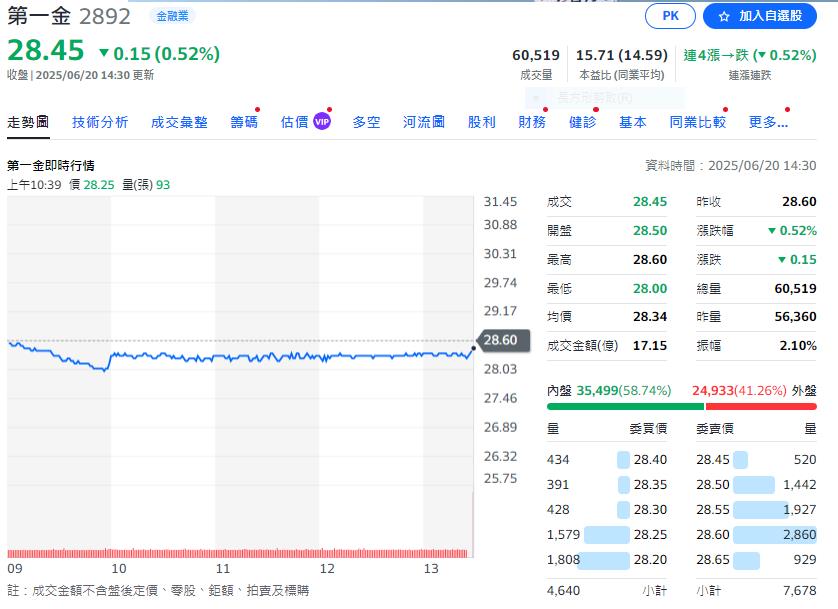838x609 pixels.
Task: View the 股利 dividend tab
Action: (x=481, y=122)
